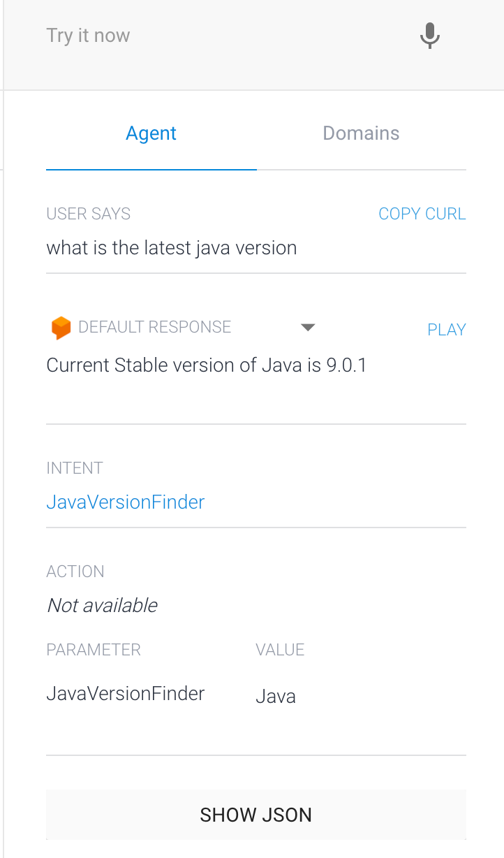The height and width of the screenshot is (858, 504).
Task: Click the PARAMETER column header
Action: (93, 649)
